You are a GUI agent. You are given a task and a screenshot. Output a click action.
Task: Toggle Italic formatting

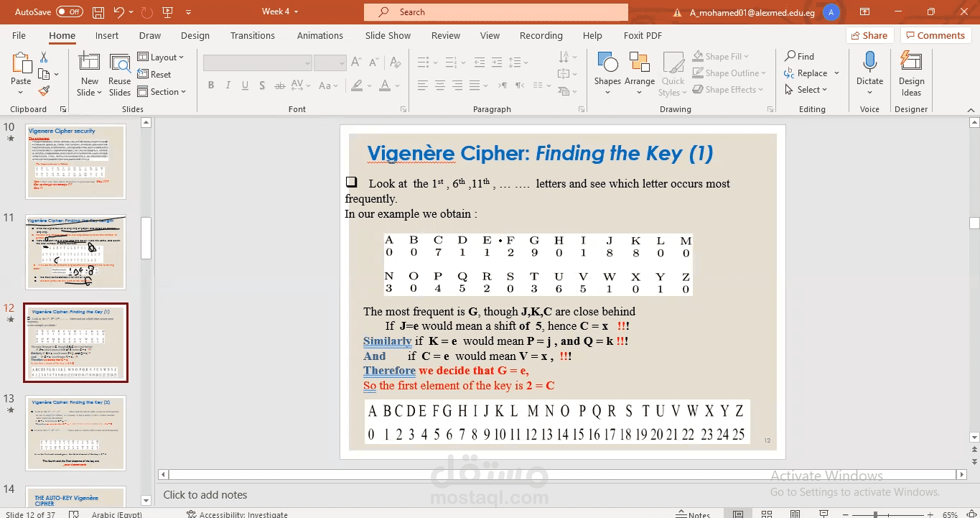coord(228,85)
